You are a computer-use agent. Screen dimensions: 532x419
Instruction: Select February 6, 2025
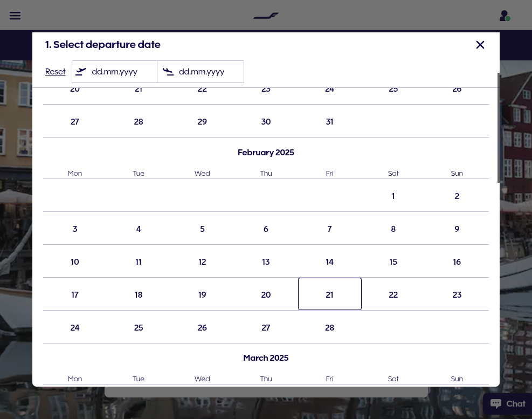pyautogui.click(x=266, y=229)
